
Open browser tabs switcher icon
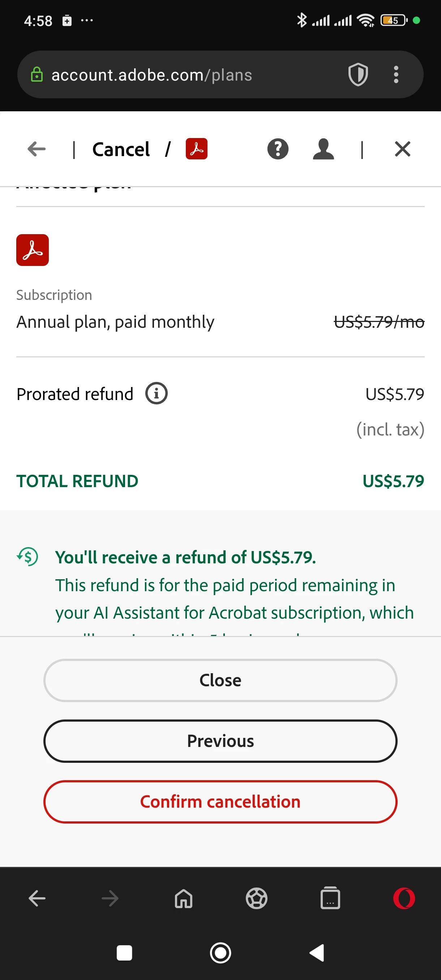[330, 898]
